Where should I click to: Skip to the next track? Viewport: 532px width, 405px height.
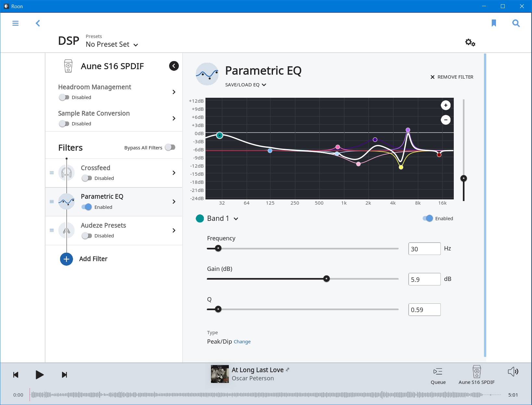click(64, 375)
